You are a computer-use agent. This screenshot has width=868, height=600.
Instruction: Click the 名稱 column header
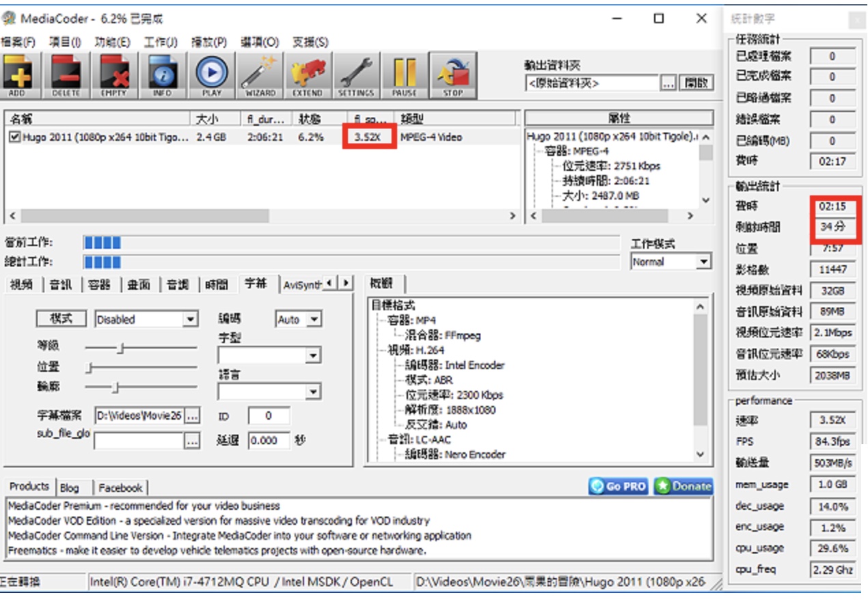98,119
